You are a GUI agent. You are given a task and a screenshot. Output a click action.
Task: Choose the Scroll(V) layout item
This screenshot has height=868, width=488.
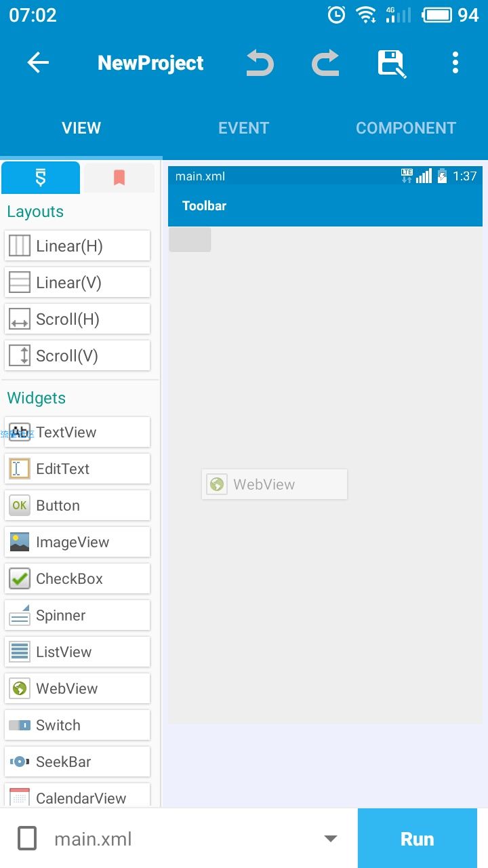(77, 355)
